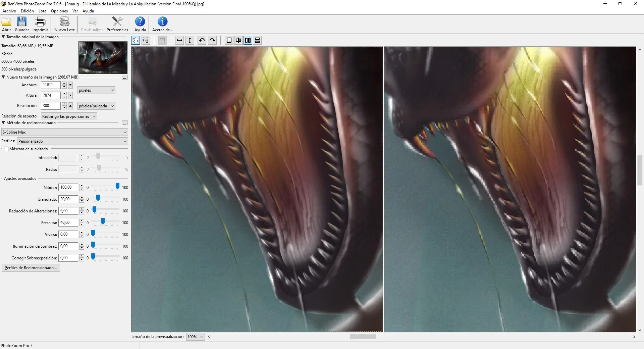The image size is (644, 349).
Task: Open the Opciones menu
Action: (x=59, y=11)
